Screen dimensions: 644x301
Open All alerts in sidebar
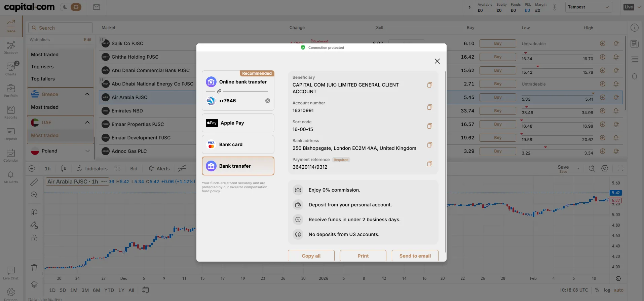(x=11, y=177)
